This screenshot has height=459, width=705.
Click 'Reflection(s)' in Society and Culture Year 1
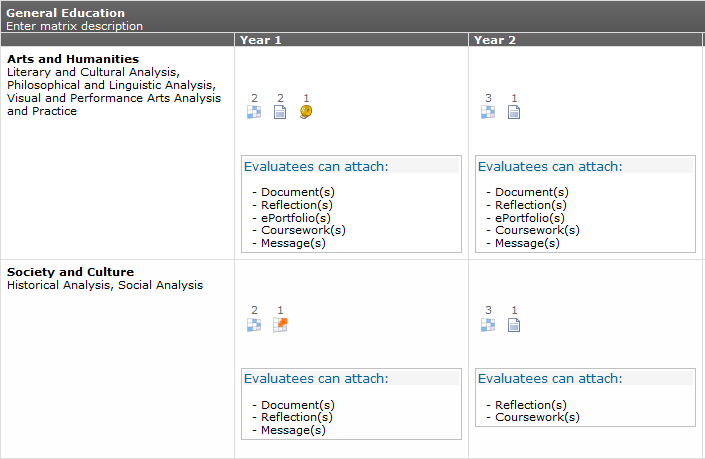click(297, 417)
